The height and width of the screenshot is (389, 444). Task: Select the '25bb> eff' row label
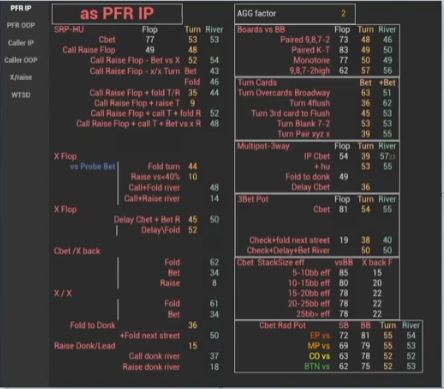tap(313, 314)
